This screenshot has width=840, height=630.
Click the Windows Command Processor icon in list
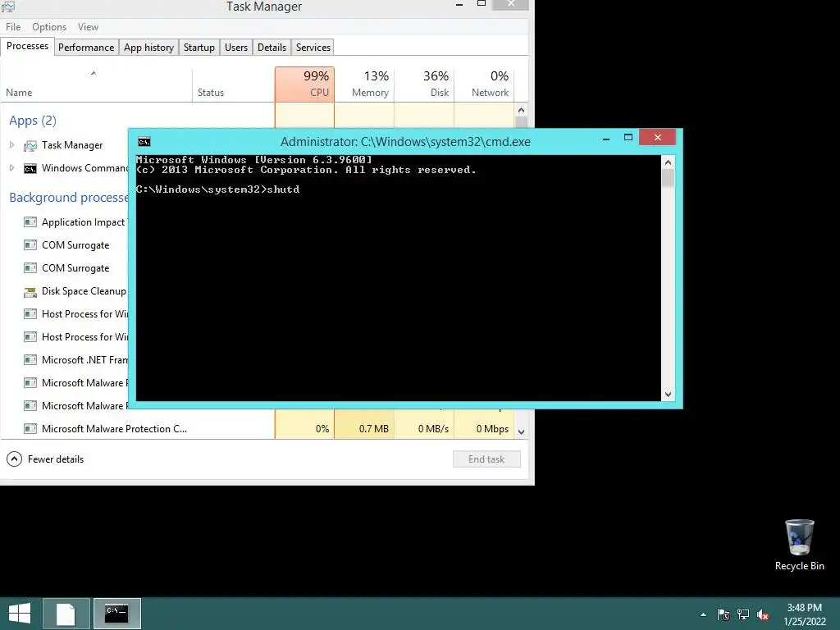[x=30, y=169]
